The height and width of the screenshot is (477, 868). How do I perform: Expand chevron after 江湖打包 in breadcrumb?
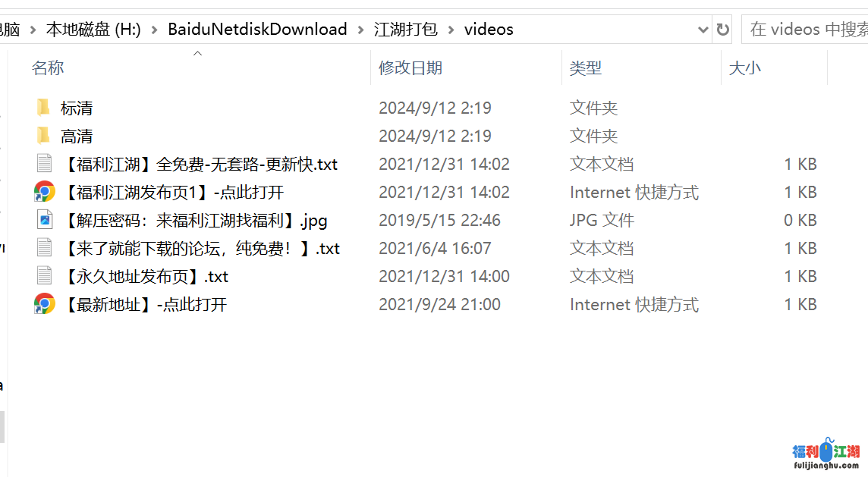point(451,30)
